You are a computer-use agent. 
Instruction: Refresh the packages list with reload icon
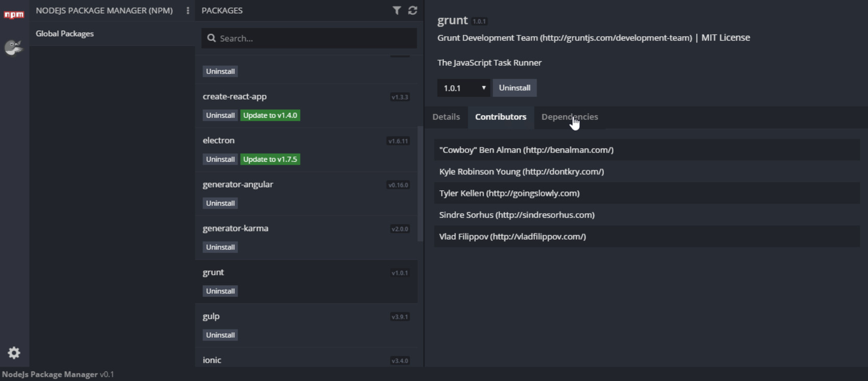coord(413,10)
